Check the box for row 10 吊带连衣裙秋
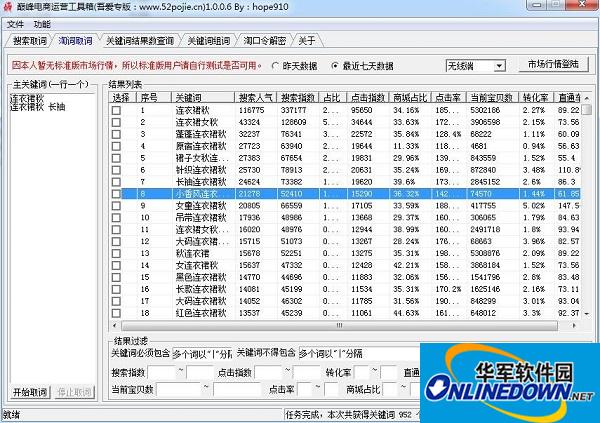Viewport: 600px width, 423px height. click(116, 217)
